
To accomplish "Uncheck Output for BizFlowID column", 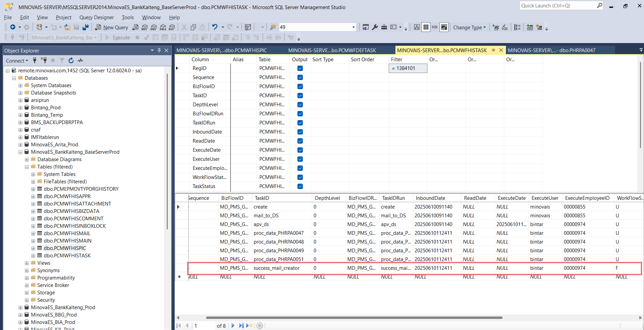I will point(300,86).
